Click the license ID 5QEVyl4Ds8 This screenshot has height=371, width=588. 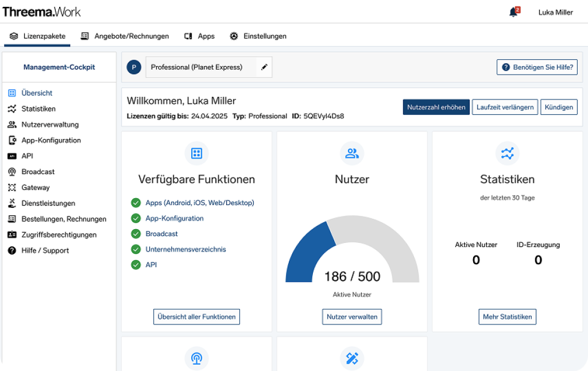(x=324, y=116)
